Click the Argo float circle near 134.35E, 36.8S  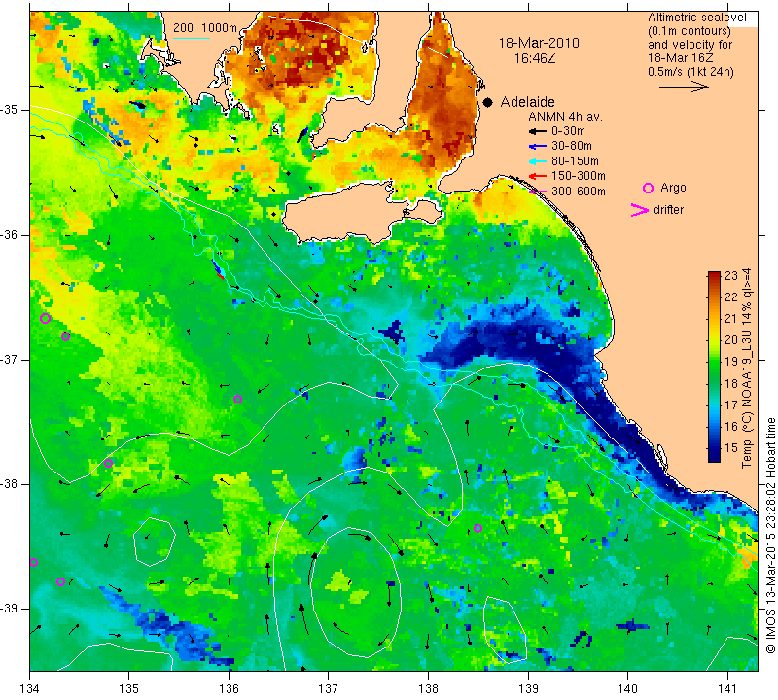tap(65, 336)
